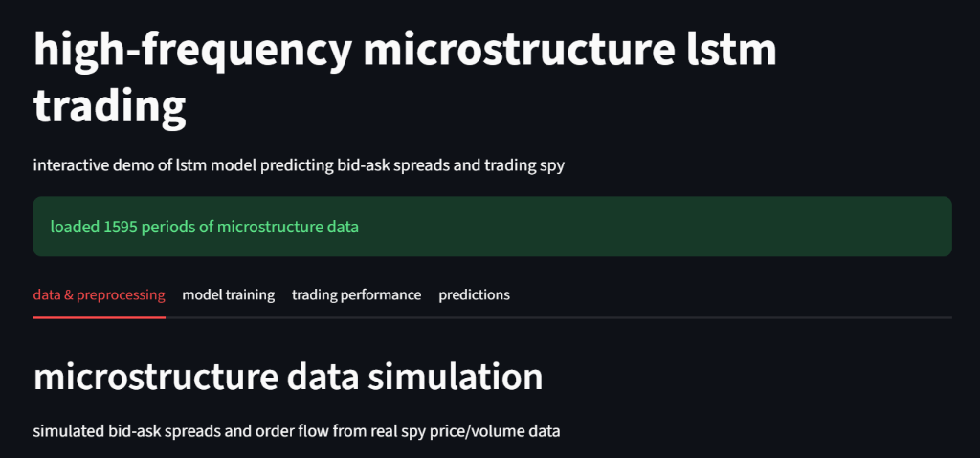
Task: Click the word "microstructure" in main title
Action: [x=518, y=51]
